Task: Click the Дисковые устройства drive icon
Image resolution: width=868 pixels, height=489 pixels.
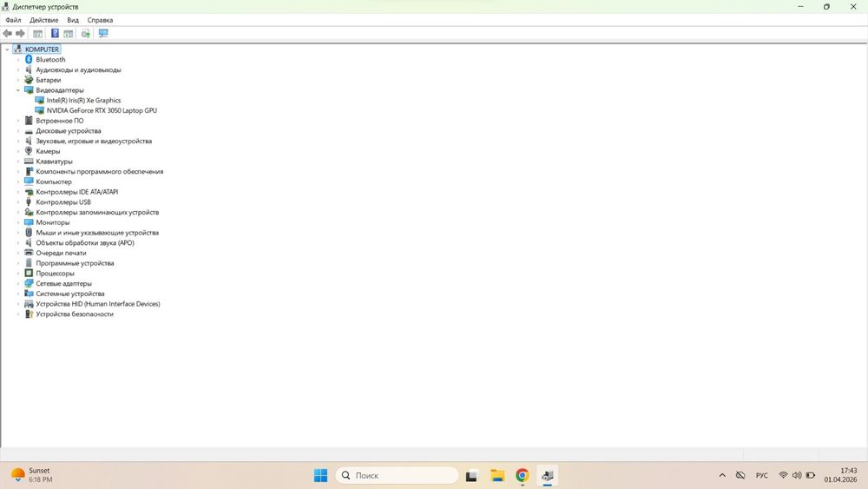Action: coord(29,131)
